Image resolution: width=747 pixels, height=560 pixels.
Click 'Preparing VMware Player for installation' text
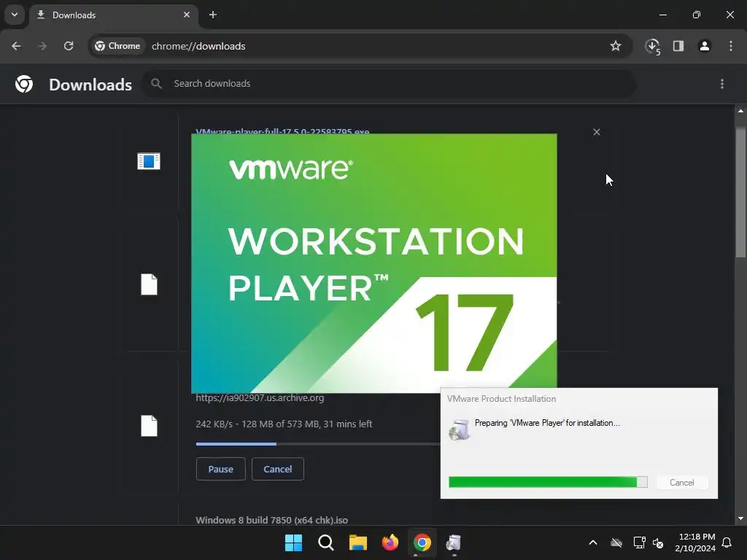click(547, 423)
